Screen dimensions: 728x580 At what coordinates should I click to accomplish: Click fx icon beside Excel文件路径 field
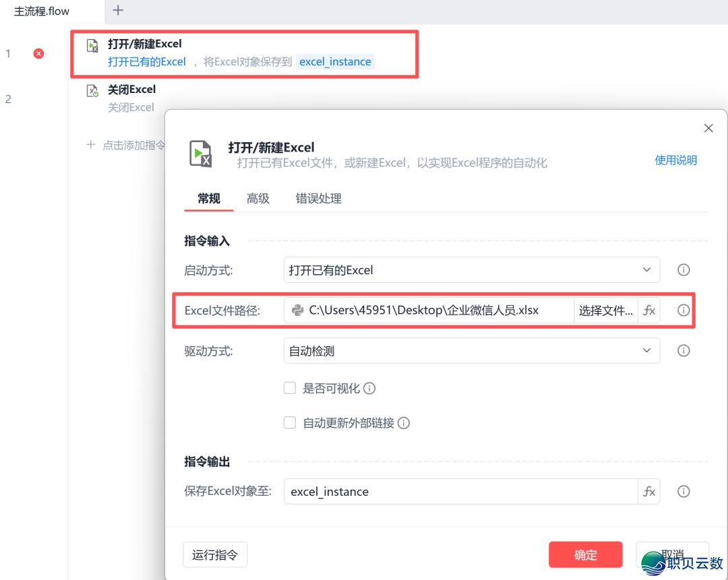click(x=648, y=310)
